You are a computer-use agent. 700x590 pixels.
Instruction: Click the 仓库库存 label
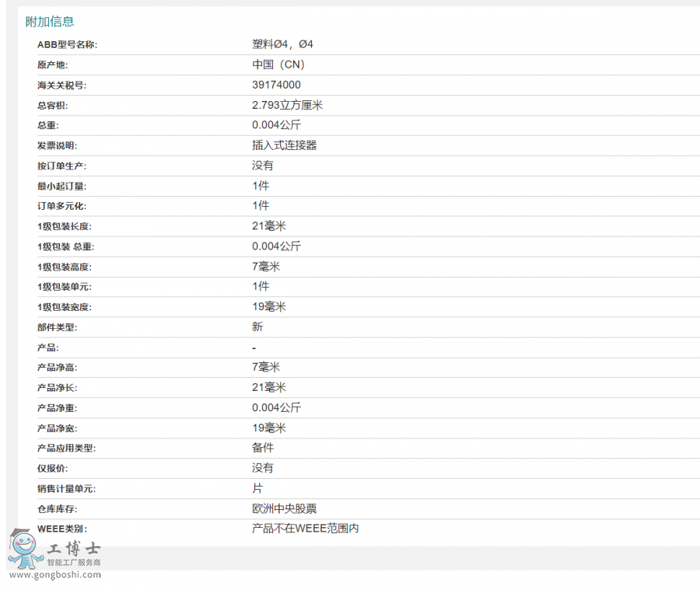(x=57, y=509)
